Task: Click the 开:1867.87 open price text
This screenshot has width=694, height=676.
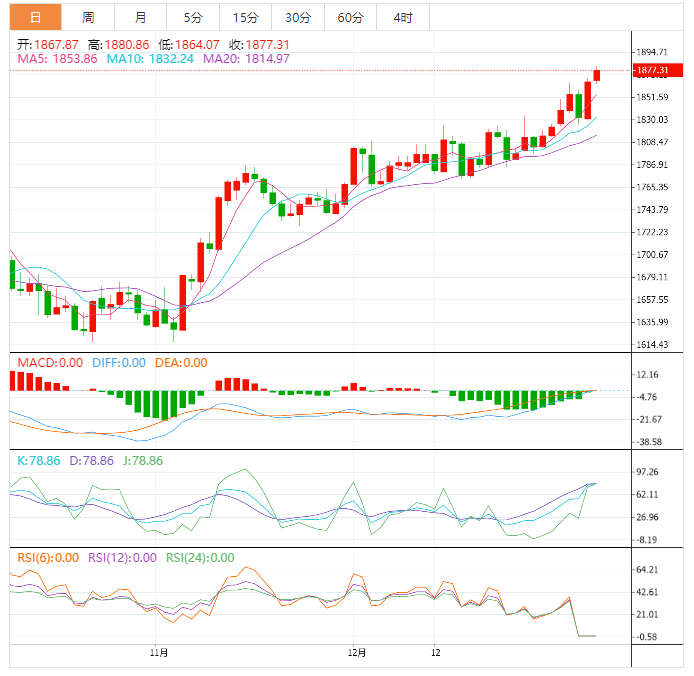Action: pos(48,45)
